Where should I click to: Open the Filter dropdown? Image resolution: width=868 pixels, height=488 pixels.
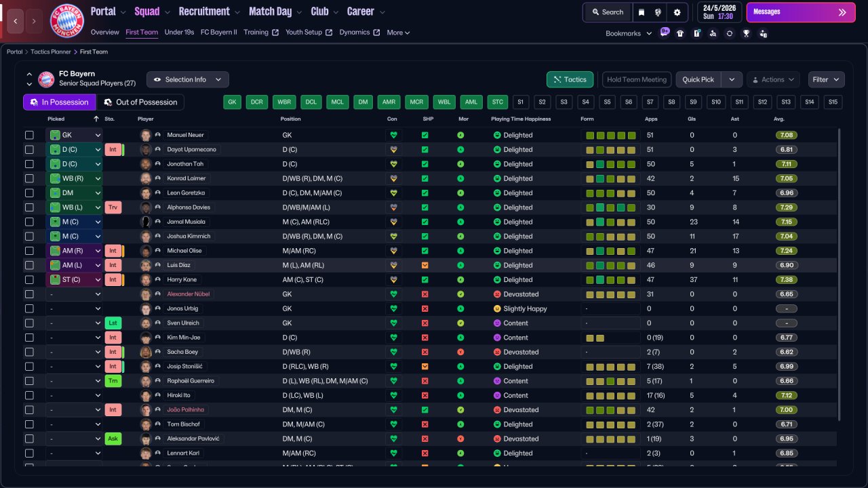pos(826,79)
